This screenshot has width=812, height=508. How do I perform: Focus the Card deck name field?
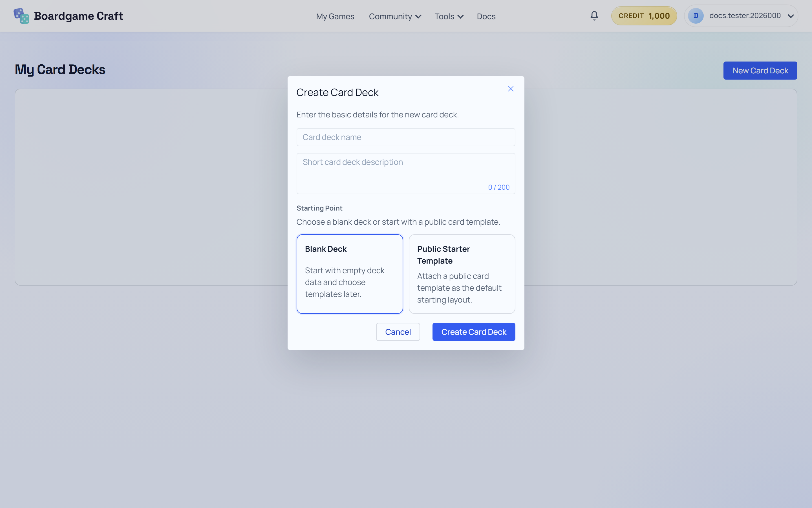(x=406, y=137)
